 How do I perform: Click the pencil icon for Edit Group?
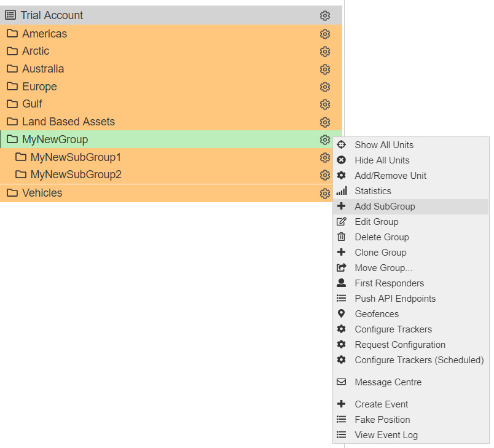(x=341, y=221)
